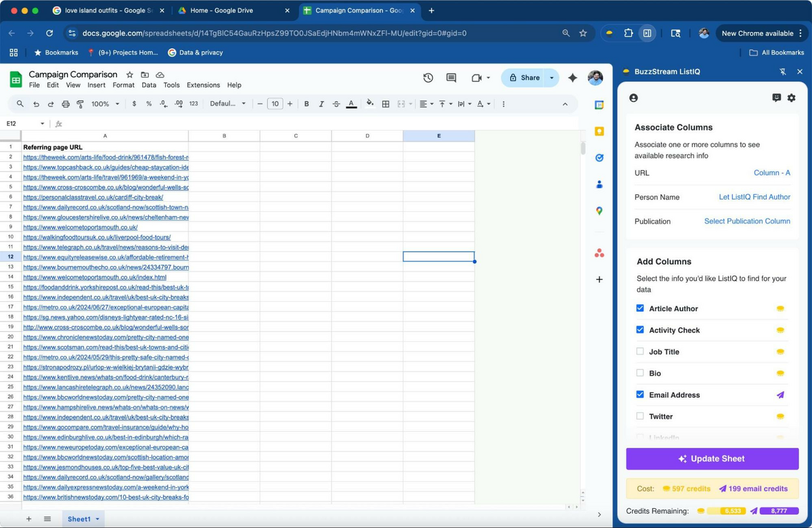
Task: Open the Borders tool
Action: tap(386, 104)
